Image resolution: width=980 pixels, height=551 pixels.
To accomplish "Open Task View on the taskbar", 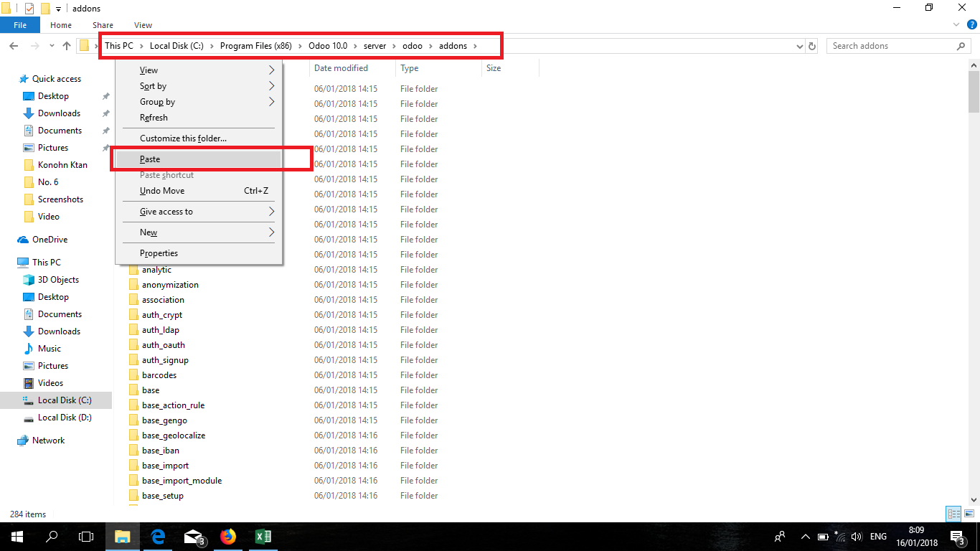I will click(86, 537).
